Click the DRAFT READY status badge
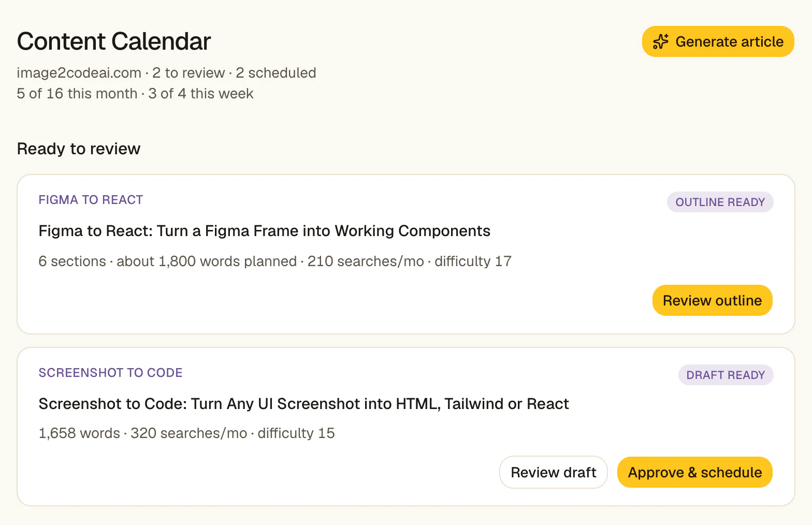 point(726,375)
